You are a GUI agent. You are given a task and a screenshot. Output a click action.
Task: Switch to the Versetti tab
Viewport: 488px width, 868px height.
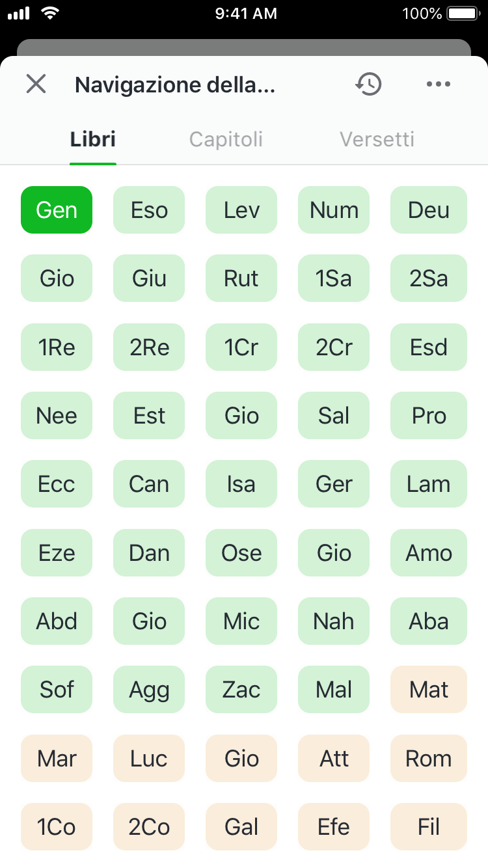pos(377,139)
